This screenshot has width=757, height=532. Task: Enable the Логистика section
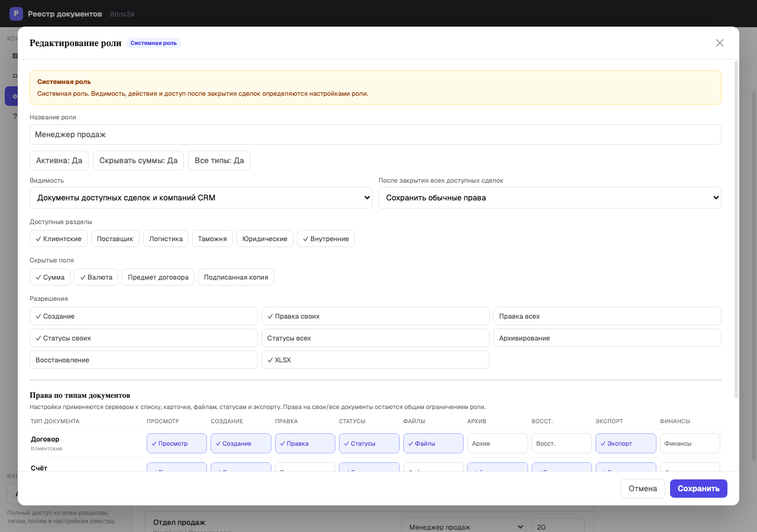(166, 239)
